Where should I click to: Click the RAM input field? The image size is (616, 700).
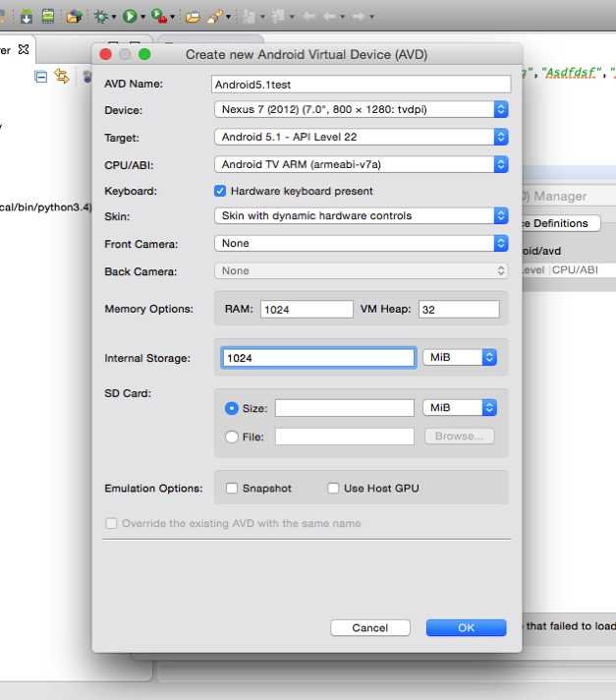coord(307,310)
